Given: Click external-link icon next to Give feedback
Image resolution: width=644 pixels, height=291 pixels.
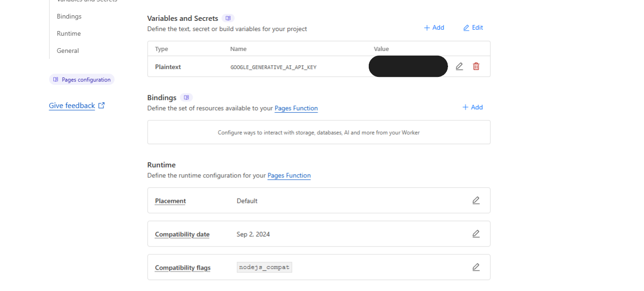Looking at the screenshot, I should coord(101,105).
